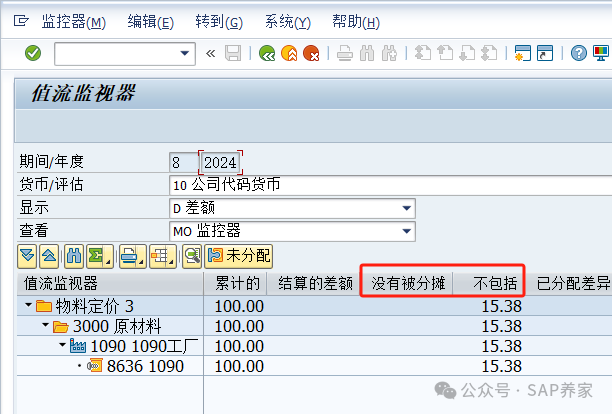Viewport: 612px width, 414px height.
Task: Click the window menu icon left of 监控器
Action: (21, 20)
